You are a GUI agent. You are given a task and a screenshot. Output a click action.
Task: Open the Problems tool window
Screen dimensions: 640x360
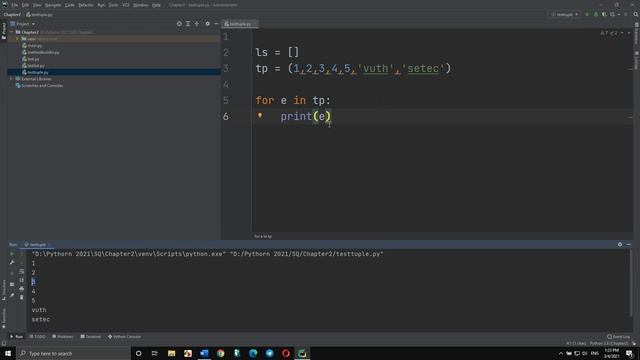point(63,337)
